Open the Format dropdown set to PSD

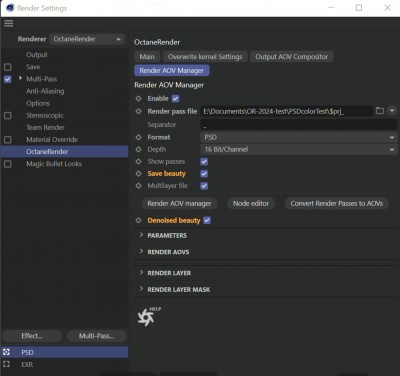(x=299, y=137)
